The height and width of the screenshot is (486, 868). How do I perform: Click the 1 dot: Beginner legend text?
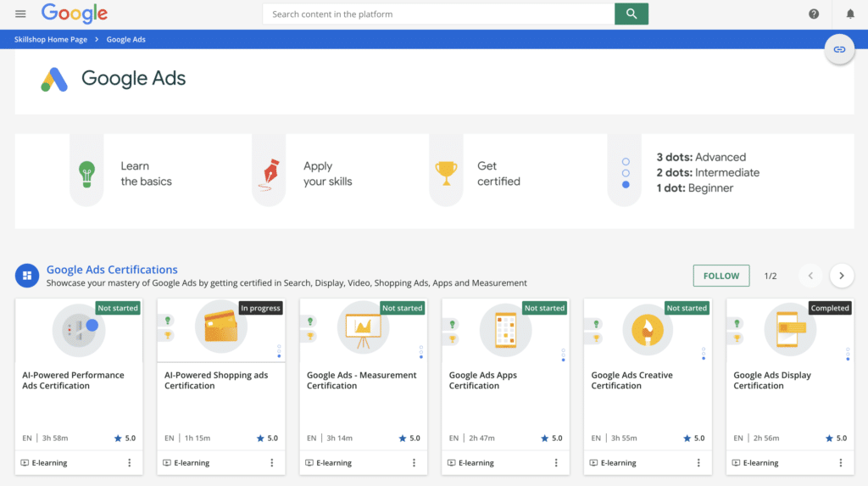point(695,188)
